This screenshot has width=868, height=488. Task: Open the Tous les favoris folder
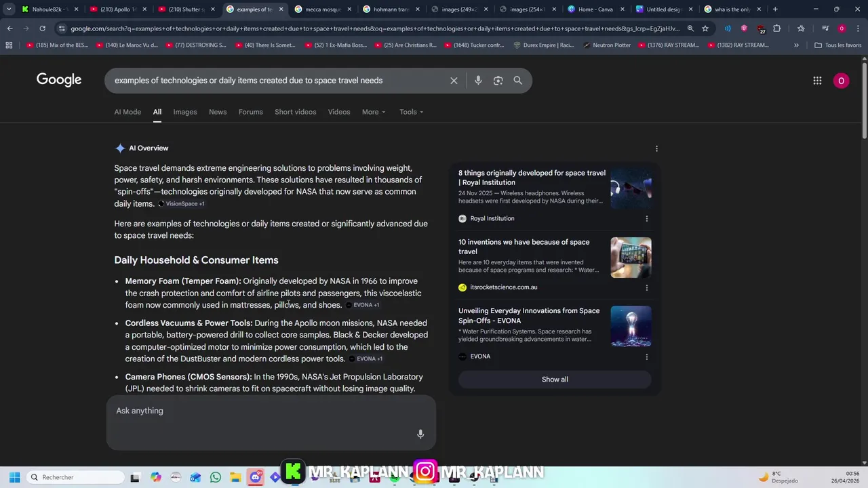pos(838,45)
